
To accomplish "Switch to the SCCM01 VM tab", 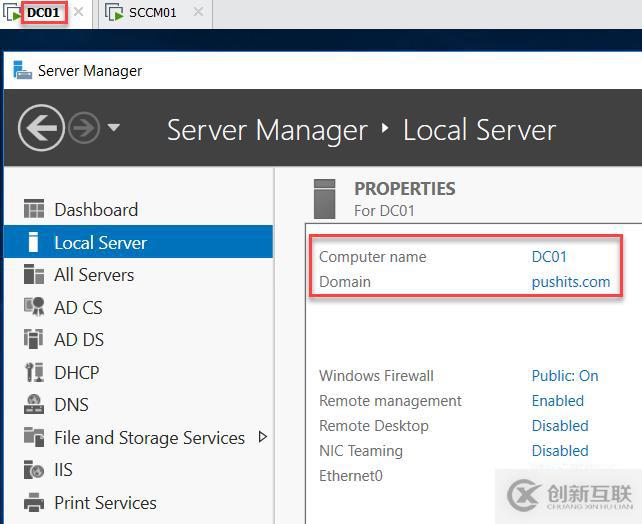I will pyautogui.click(x=153, y=13).
